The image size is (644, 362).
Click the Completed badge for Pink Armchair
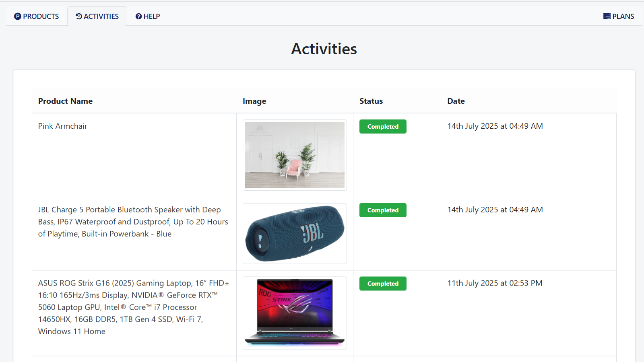pyautogui.click(x=383, y=127)
